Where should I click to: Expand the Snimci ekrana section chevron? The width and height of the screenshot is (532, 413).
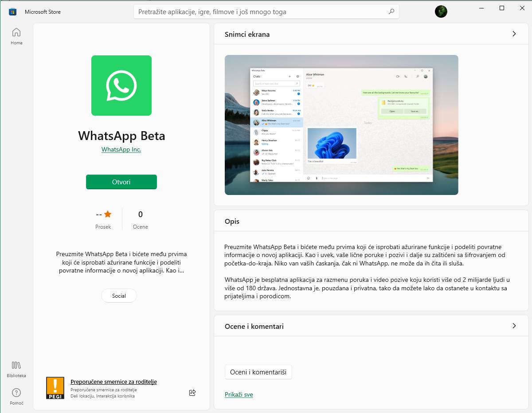(514, 33)
